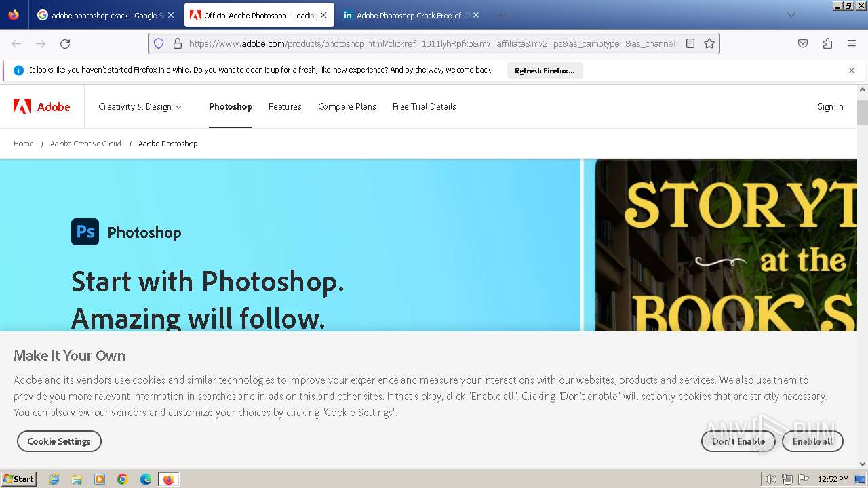Open the Firefox hamburger application menu

point(852,43)
